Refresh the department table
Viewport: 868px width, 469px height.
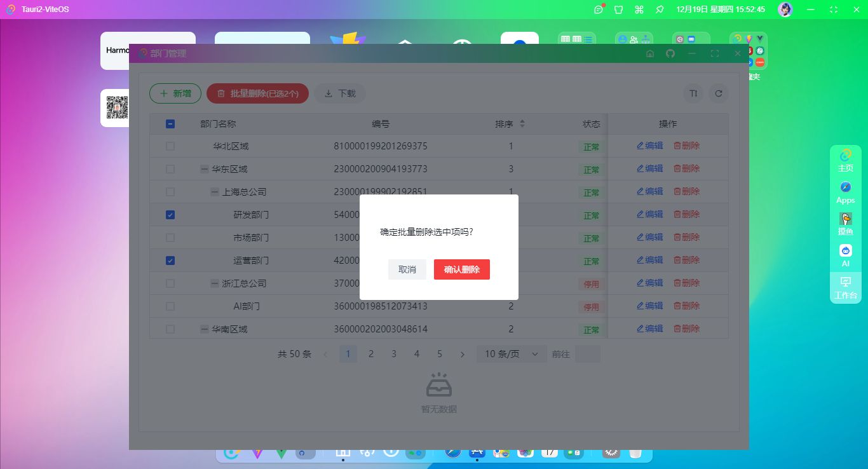tap(719, 93)
